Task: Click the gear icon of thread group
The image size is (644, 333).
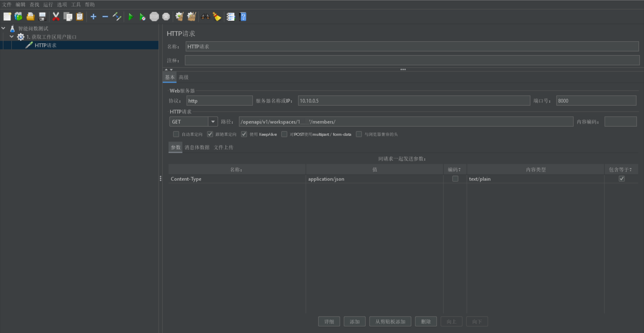Action: point(20,37)
